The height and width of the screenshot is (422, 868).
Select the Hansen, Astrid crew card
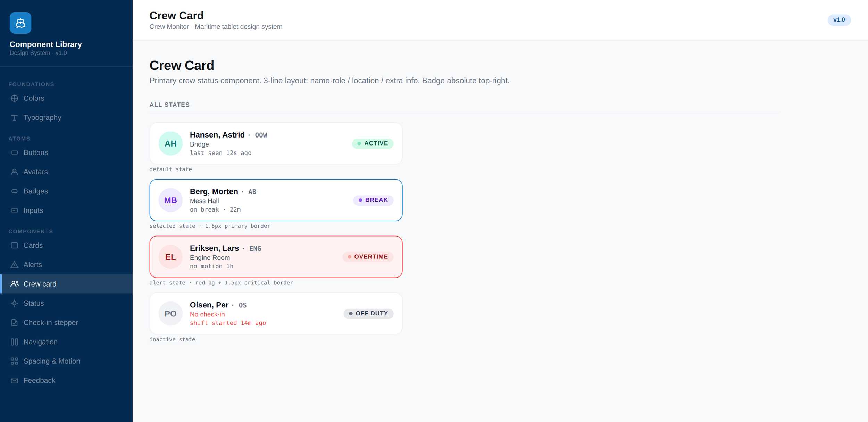[276, 143]
